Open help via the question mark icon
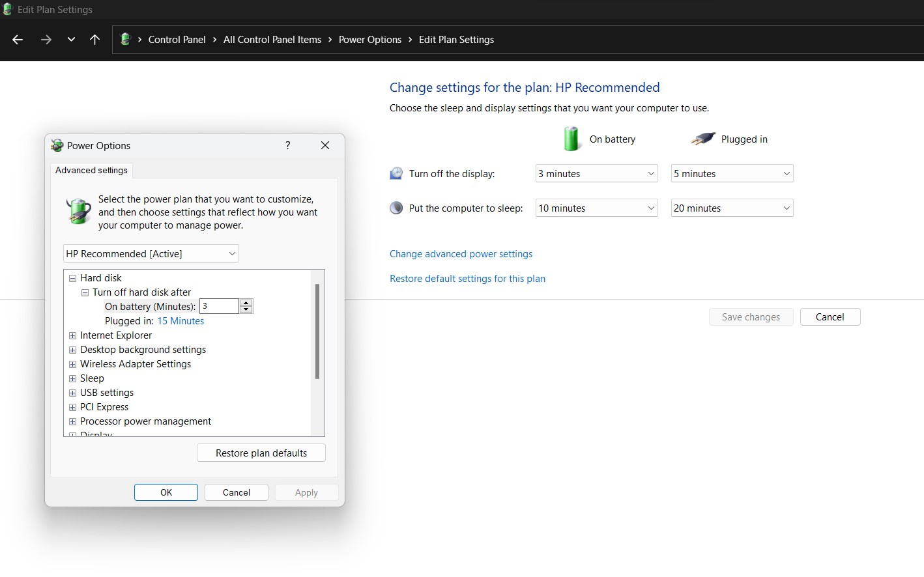This screenshot has width=924, height=577. tap(287, 145)
